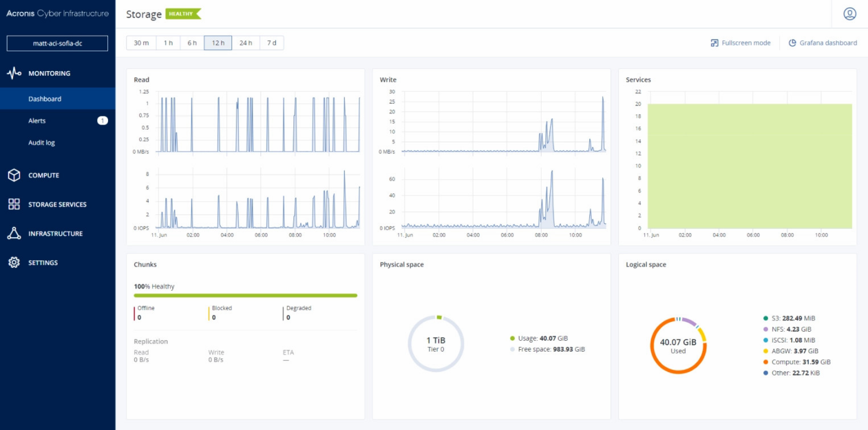Set time range to 7 d
This screenshot has height=430, width=868.
pyautogui.click(x=272, y=43)
